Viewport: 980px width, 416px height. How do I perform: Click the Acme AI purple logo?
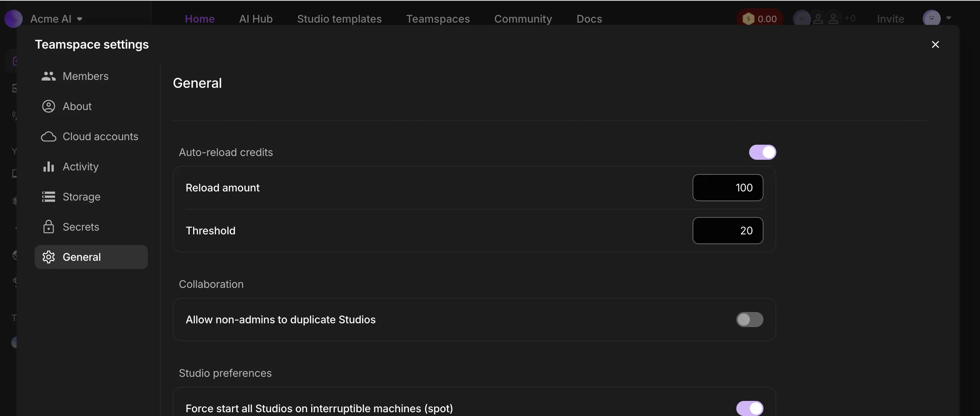(x=14, y=18)
